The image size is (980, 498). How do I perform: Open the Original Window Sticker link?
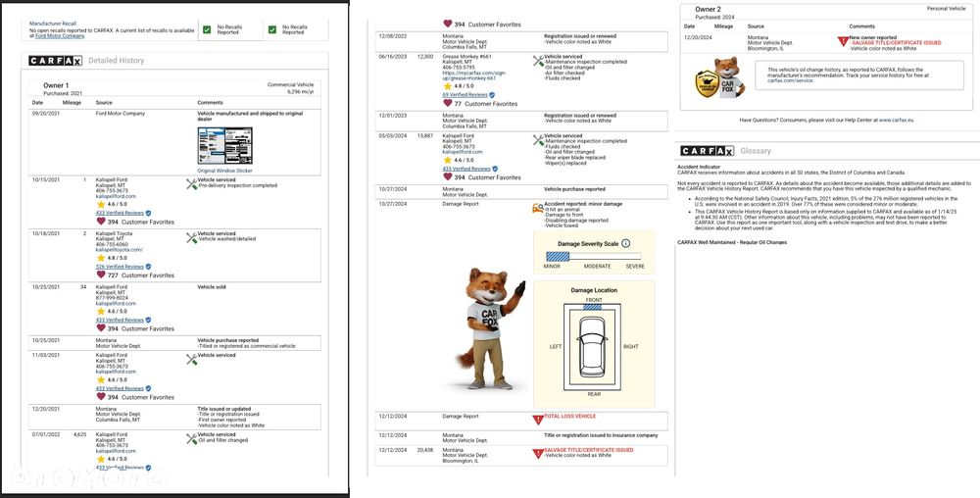pos(225,171)
